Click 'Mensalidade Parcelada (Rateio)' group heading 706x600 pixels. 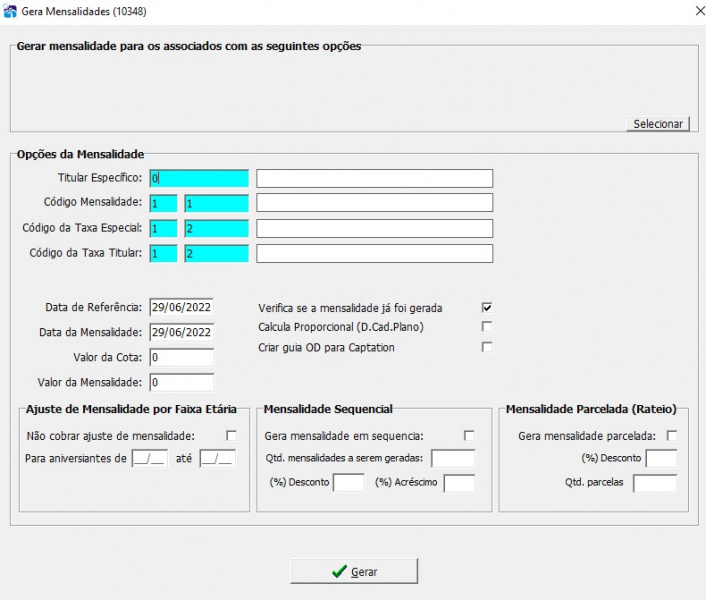pos(591,409)
